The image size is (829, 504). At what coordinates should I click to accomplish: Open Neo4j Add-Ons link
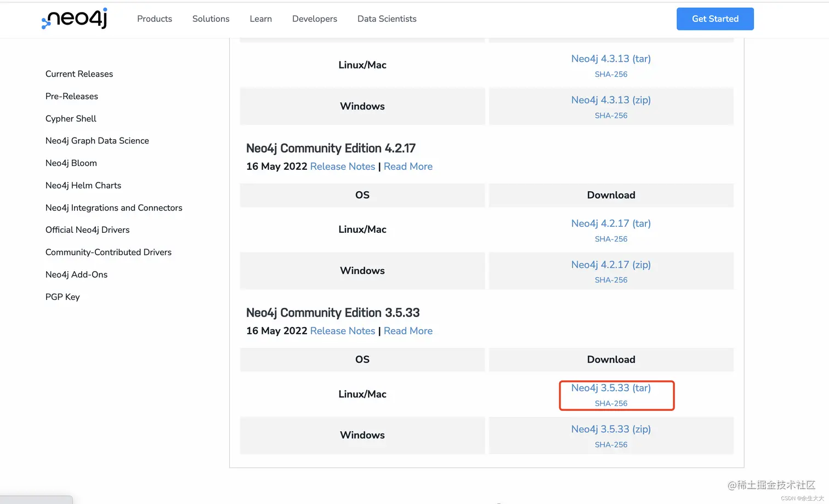77,274
